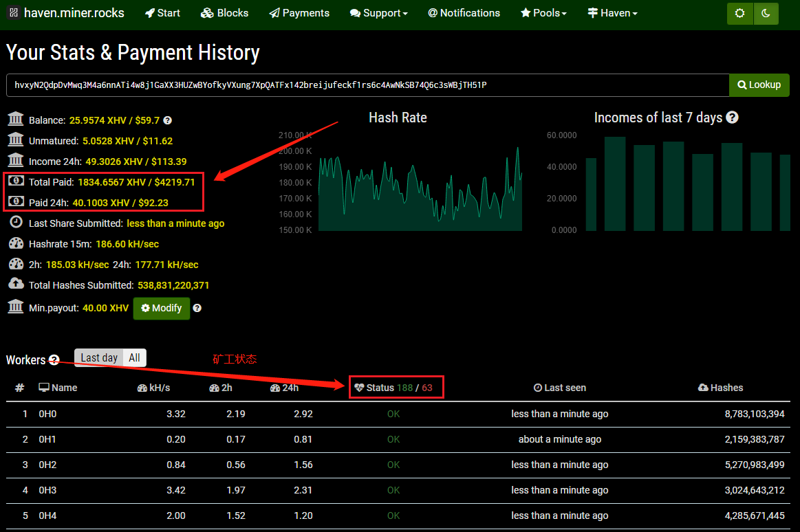This screenshot has width=800, height=532.
Task: Click the Balance help question mark icon
Action: tap(167, 120)
